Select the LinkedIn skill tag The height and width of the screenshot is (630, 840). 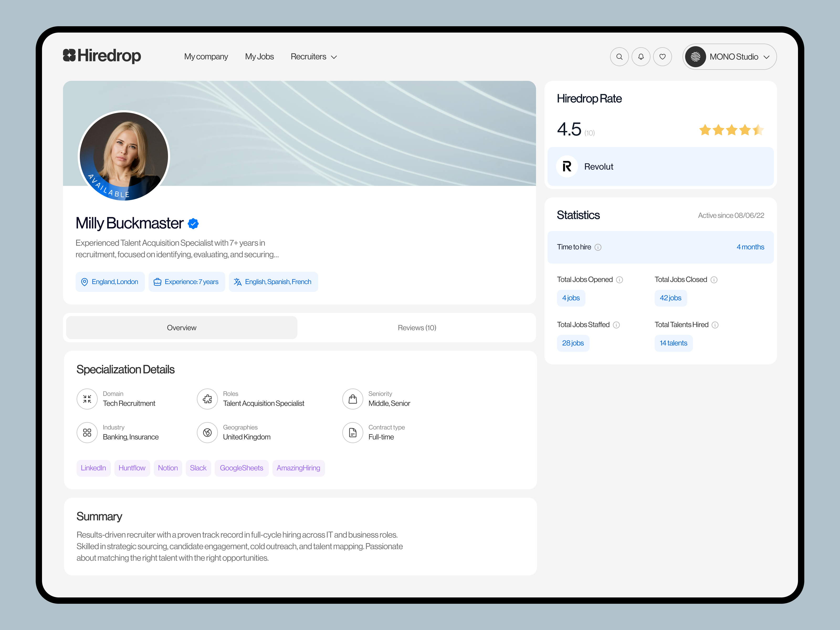click(93, 468)
